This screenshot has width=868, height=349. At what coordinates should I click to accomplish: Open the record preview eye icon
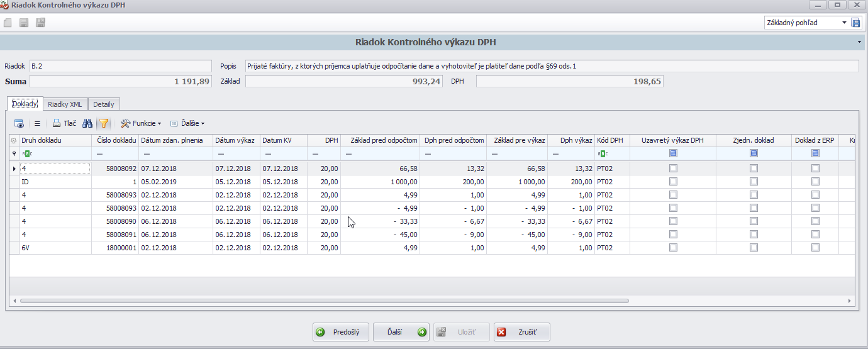[x=19, y=123]
